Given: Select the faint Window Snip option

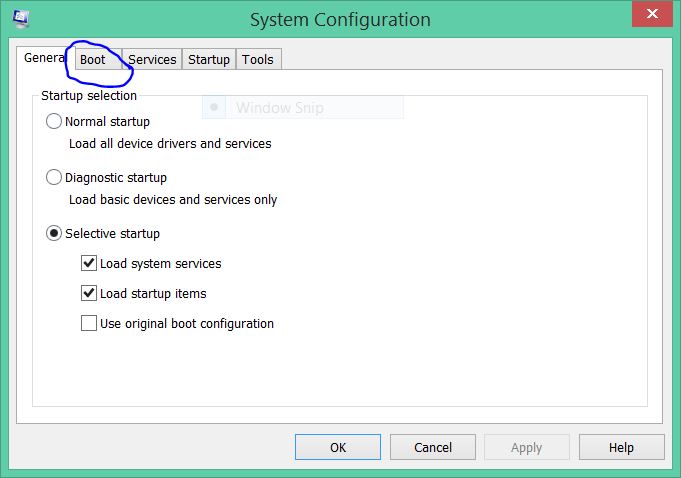Looking at the screenshot, I should [x=279, y=108].
